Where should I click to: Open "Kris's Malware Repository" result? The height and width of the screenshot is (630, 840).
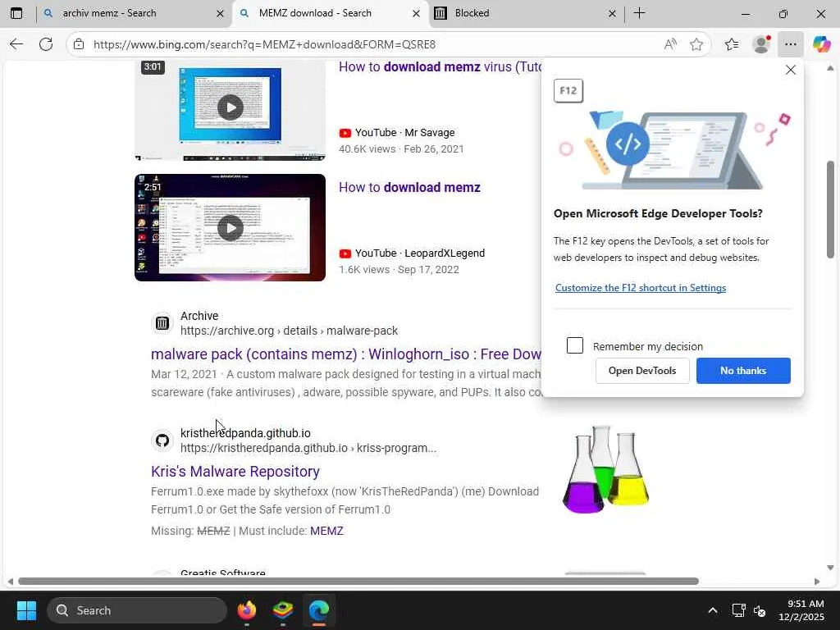click(235, 472)
